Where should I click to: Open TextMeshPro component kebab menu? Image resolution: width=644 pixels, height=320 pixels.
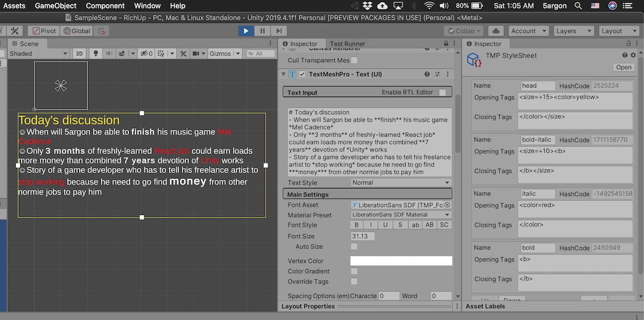[x=448, y=74]
